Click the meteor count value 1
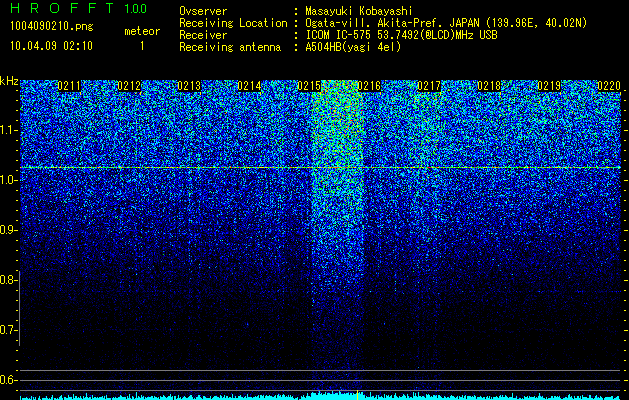629x400 pixels. pos(142,46)
